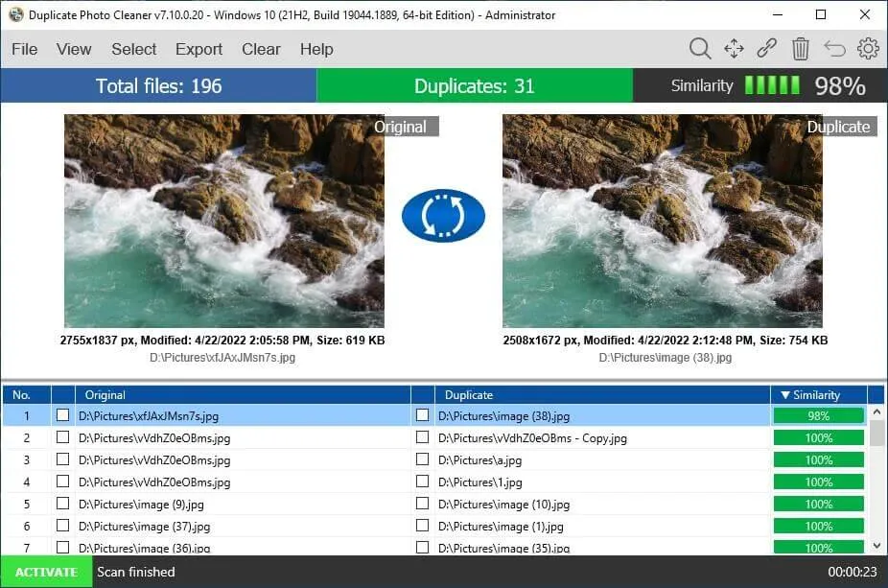Click the 98% similarity value in header
Viewport: 888px width, 588px height.
tap(840, 86)
